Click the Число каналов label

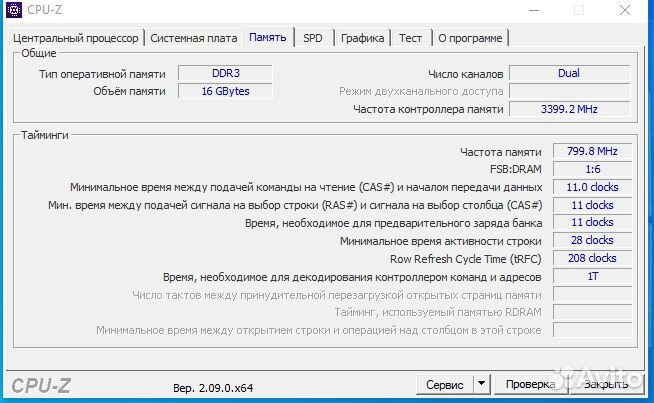(x=465, y=74)
